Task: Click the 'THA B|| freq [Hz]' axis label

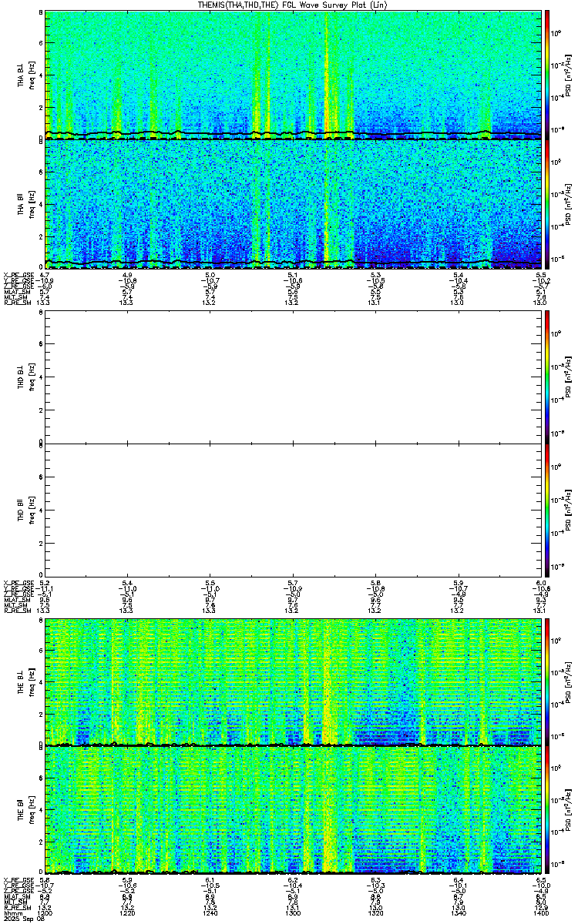Action: pos(27,204)
